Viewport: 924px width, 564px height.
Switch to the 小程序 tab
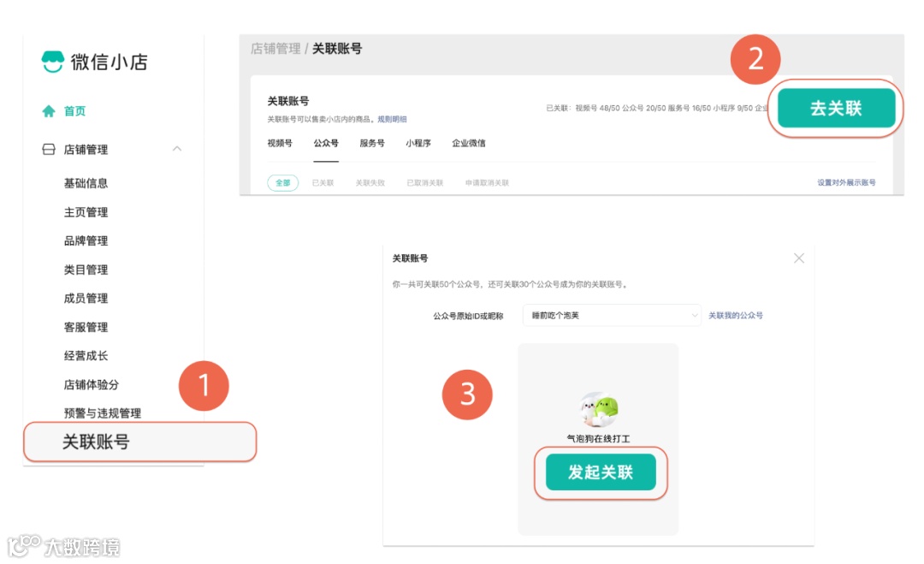pyautogui.click(x=418, y=143)
